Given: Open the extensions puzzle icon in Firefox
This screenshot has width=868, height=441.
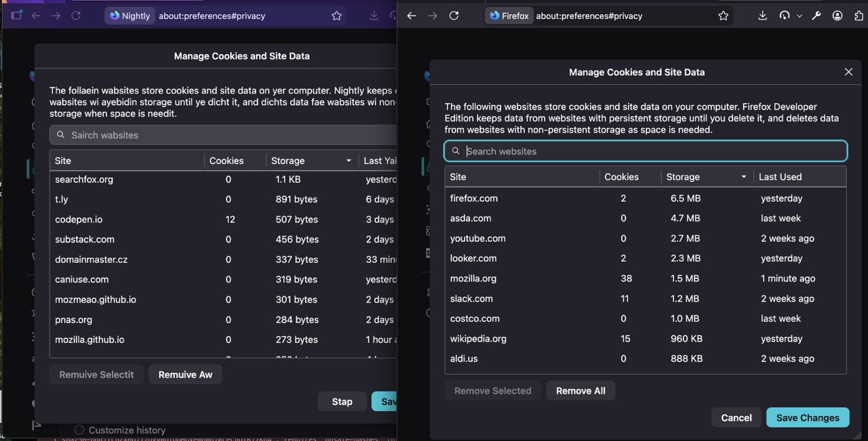Looking at the screenshot, I should tap(859, 16).
